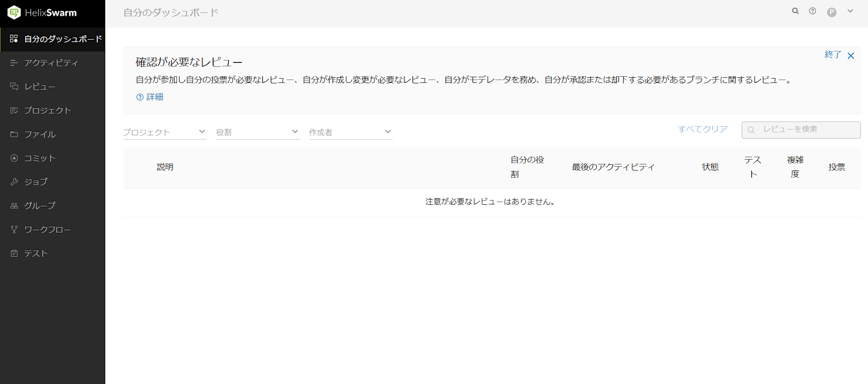Open search with the top magnifier icon
Viewport: 868px width, 384px height.
[x=795, y=11]
